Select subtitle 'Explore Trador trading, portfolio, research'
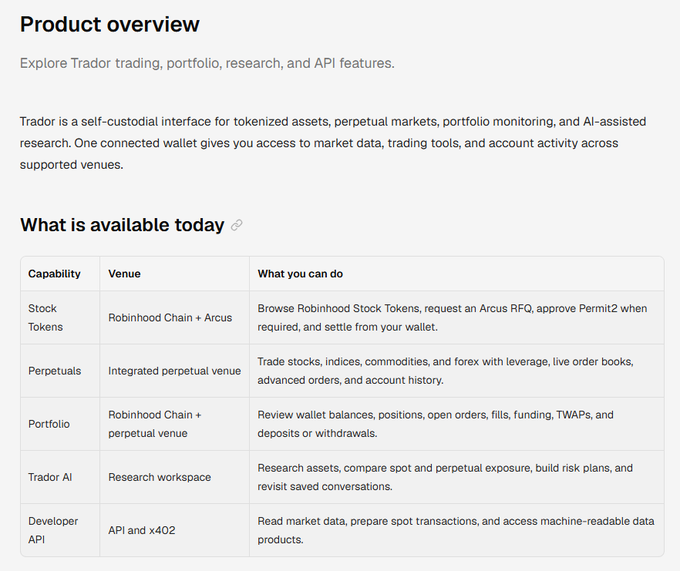 [x=207, y=63]
